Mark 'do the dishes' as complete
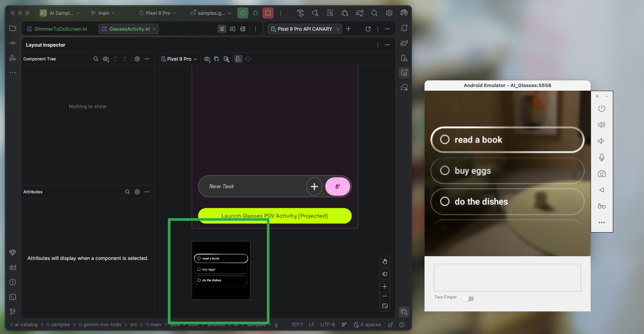Image resolution: width=644 pixels, height=334 pixels. [445, 201]
